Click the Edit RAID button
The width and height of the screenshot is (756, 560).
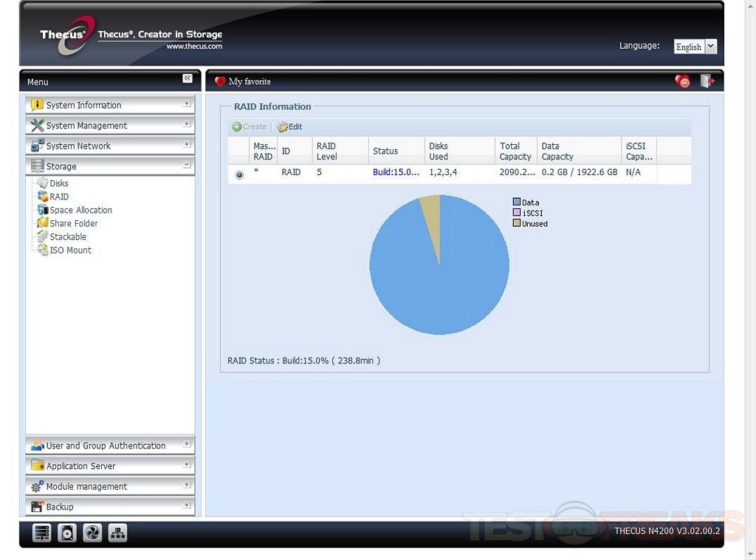click(x=289, y=127)
